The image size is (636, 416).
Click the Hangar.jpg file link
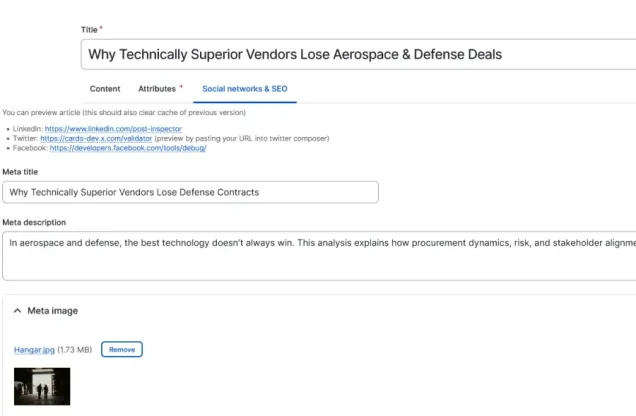34,350
